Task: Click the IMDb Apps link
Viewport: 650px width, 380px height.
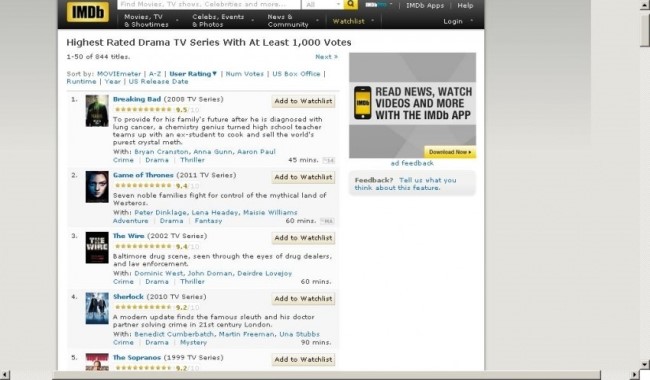Action: pyautogui.click(x=424, y=5)
